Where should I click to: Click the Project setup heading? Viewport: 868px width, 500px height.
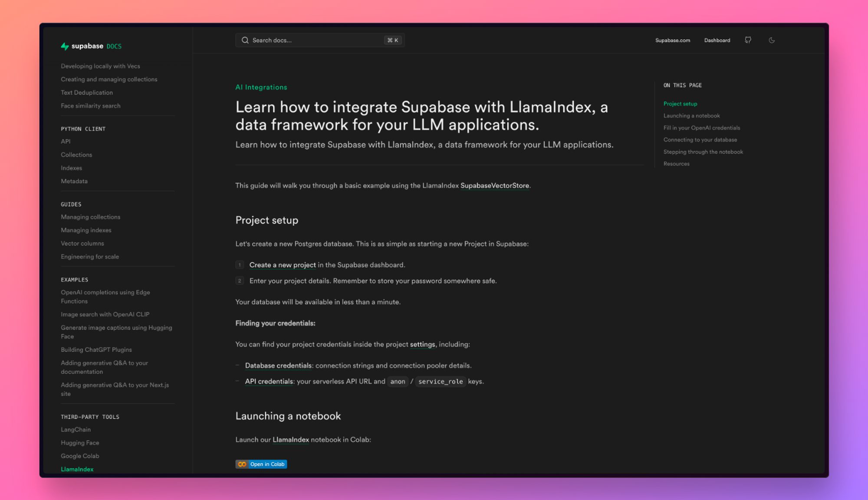tap(267, 220)
